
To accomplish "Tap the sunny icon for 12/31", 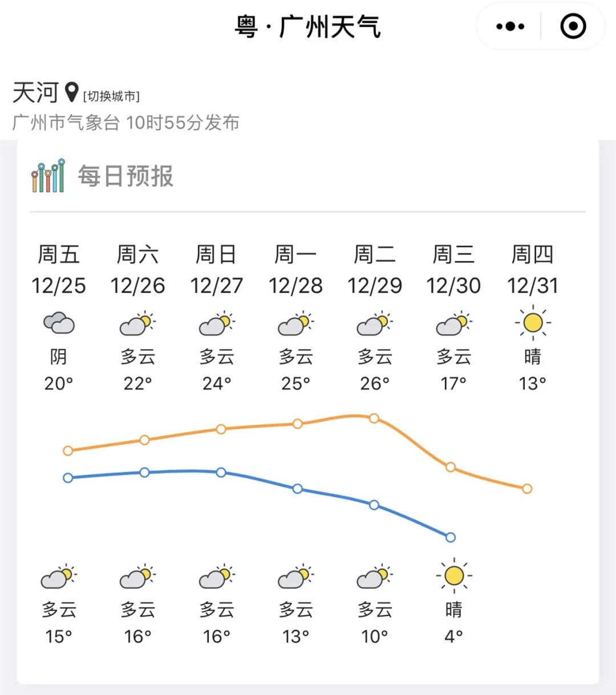I will [533, 323].
